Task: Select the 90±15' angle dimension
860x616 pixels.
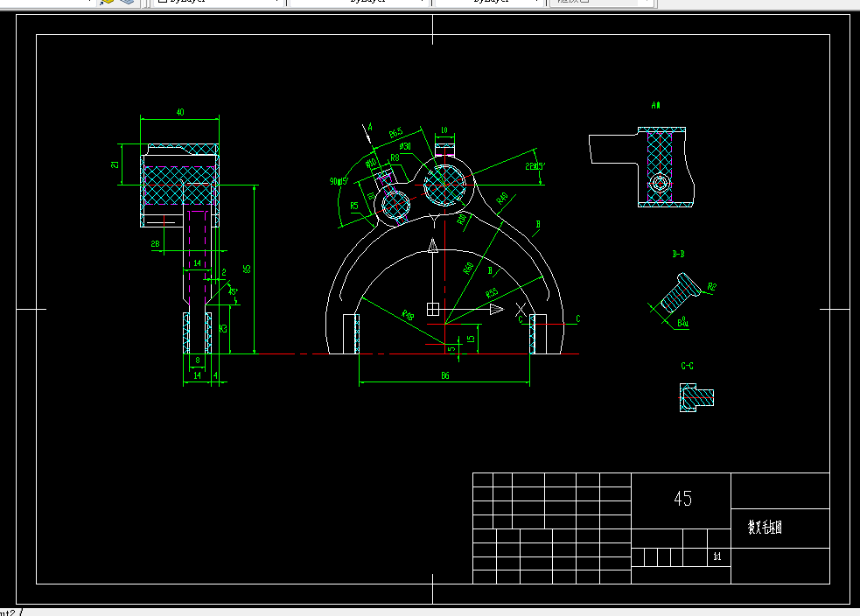Action: tap(339, 181)
